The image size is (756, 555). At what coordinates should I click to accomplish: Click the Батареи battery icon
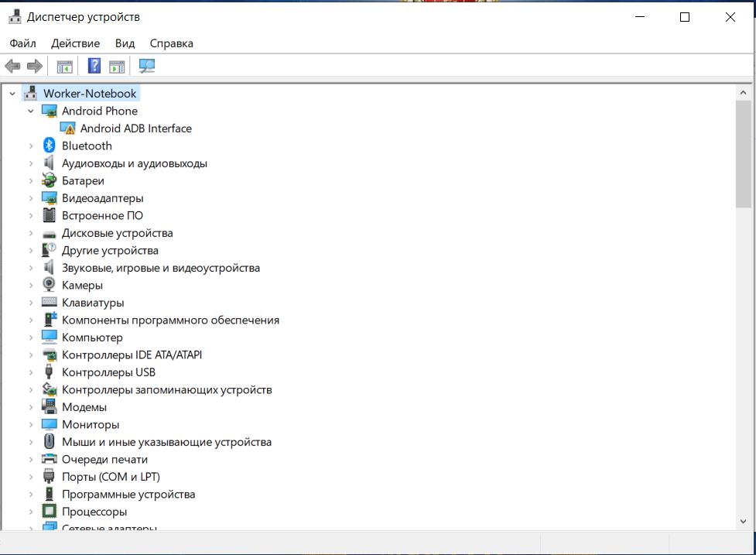pos(50,180)
